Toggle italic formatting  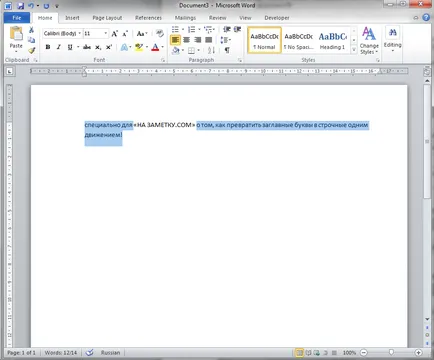59,47
